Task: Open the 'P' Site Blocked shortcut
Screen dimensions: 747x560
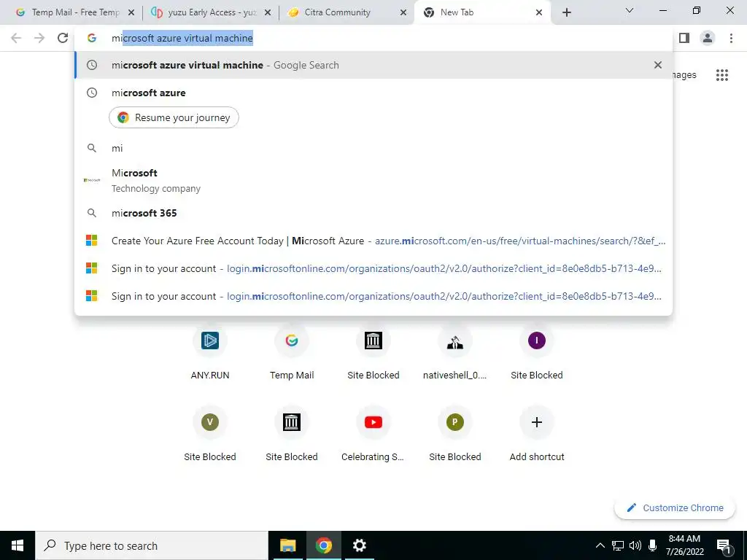Action: 455,433
